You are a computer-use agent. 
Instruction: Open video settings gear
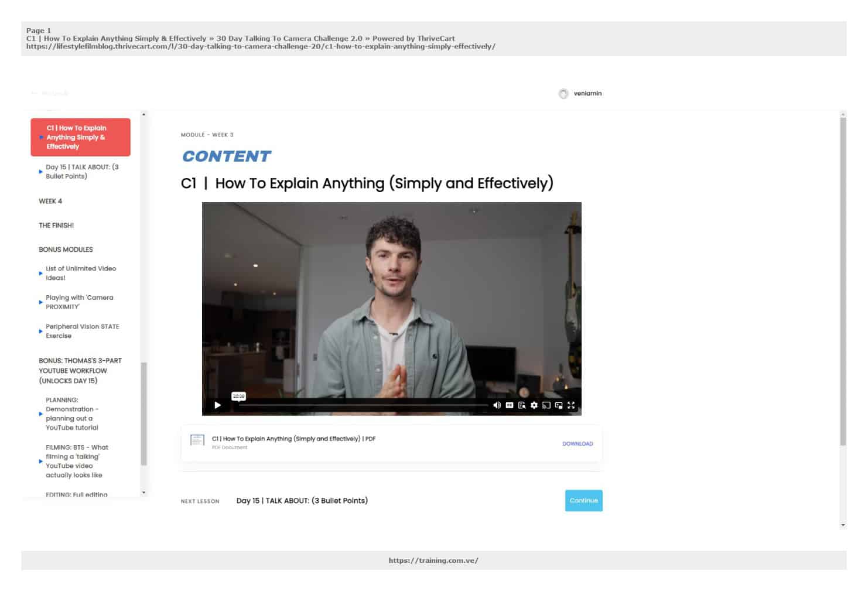click(534, 405)
